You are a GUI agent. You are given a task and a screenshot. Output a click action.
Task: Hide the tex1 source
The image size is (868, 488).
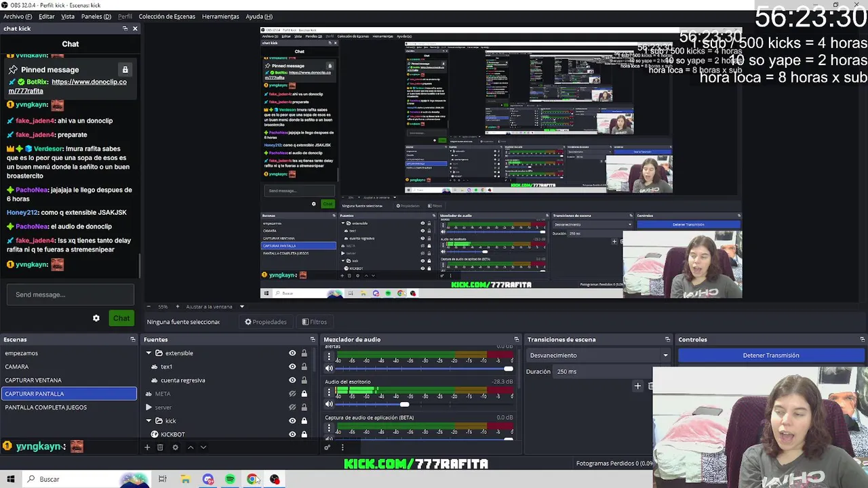(292, 367)
